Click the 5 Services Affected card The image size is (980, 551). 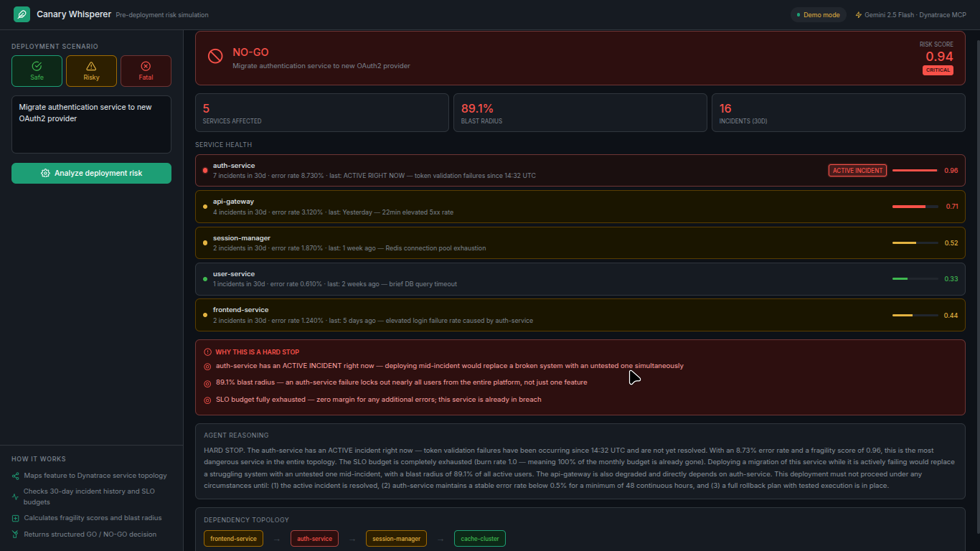322,113
